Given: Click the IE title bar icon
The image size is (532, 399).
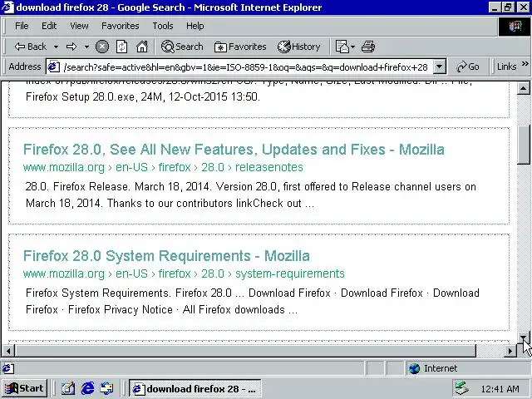Looking at the screenshot, I should point(8,7).
